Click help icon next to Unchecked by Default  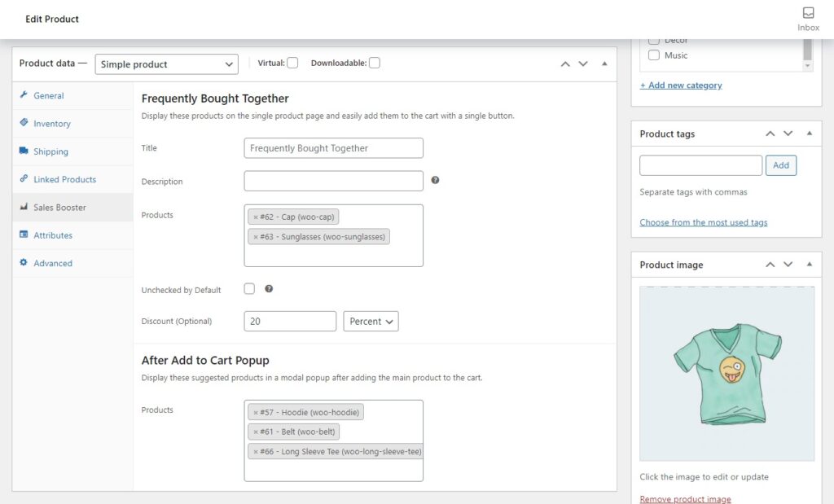pos(269,289)
